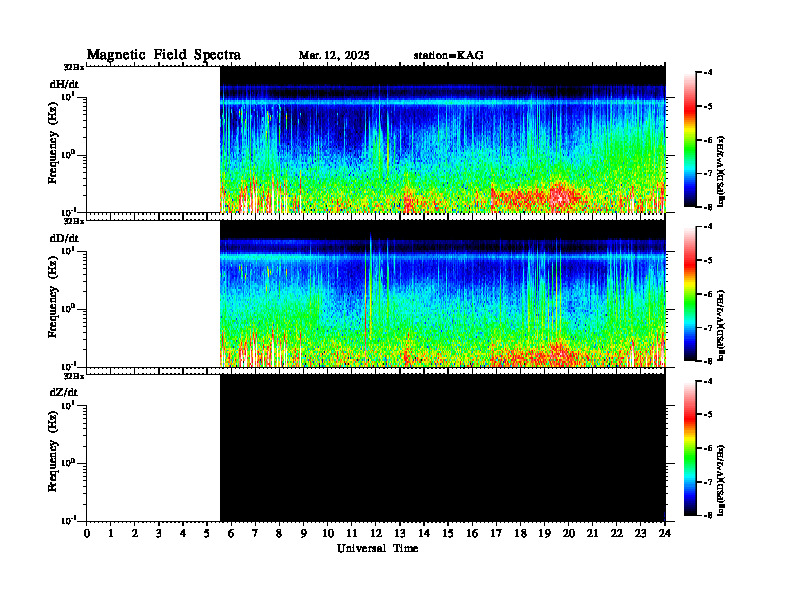
Task: Click the hour "22" tick label on time axis
Action: (617, 534)
